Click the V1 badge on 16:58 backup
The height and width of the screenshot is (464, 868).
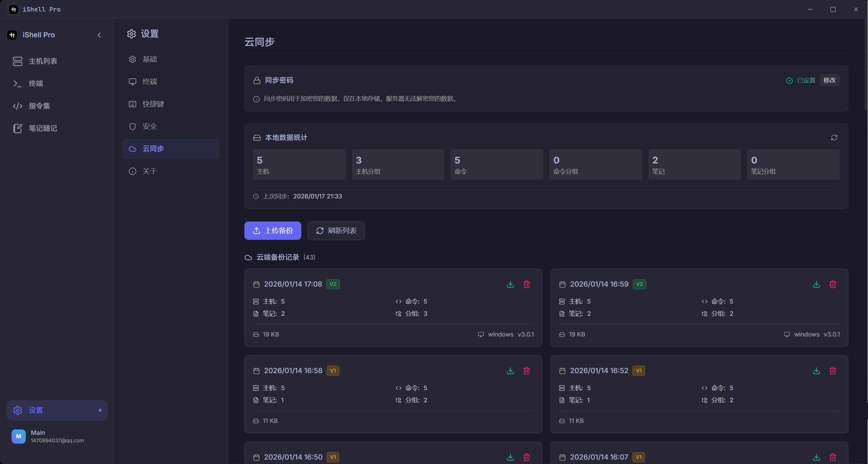(333, 371)
